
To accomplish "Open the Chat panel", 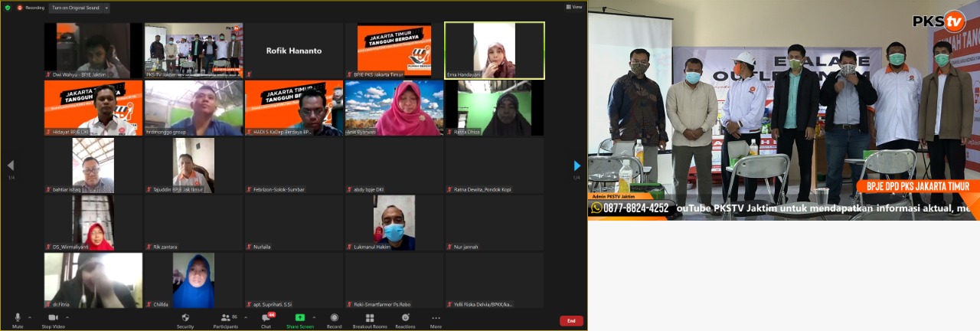I will [x=266, y=318].
